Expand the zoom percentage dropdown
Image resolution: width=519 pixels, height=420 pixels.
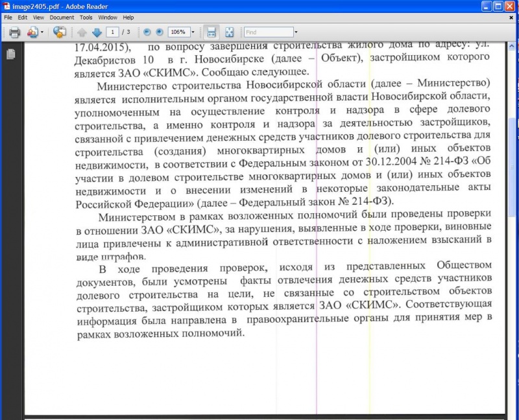coord(193,32)
